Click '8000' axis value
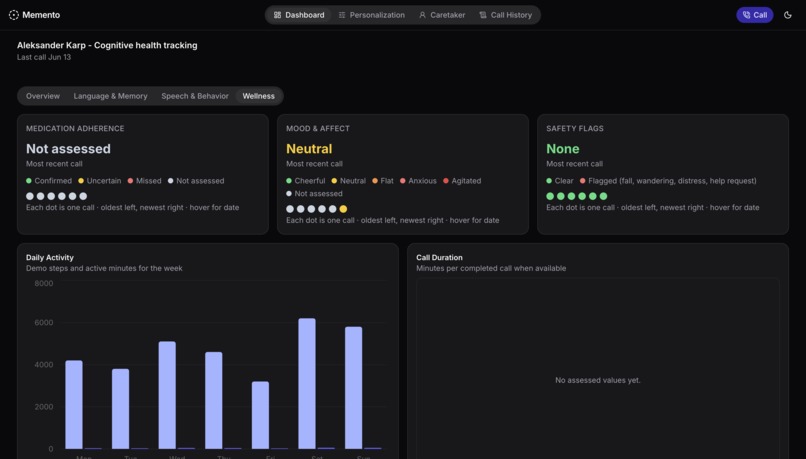Screen dimensions: 806x459 pyautogui.click(x=44, y=283)
